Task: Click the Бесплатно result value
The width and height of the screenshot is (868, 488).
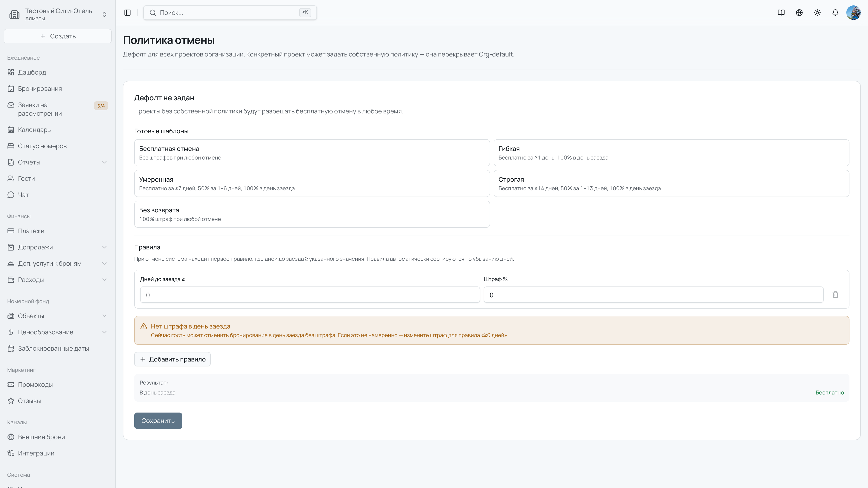Action: pyautogui.click(x=830, y=393)
